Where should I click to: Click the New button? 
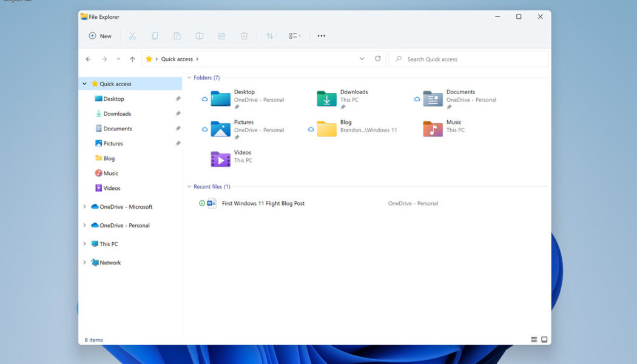[x=99, y=36]
